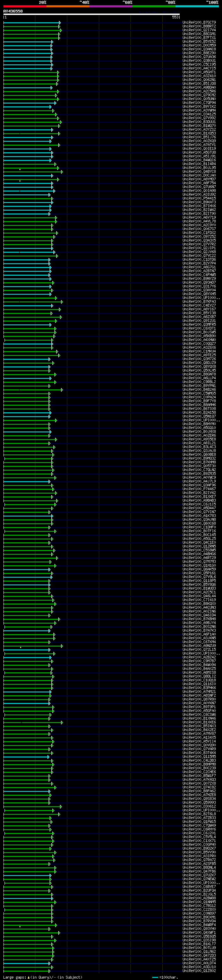This screenshot has width=222, height=980.
Task: Click the orange ~40% identity color segment
Action: [x=68, y=7]
